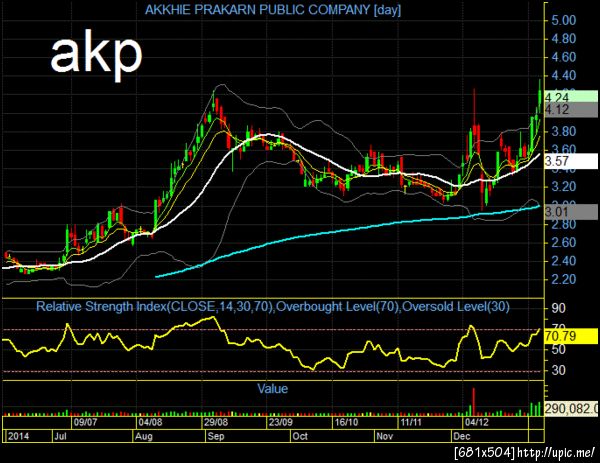Click the Relative Strength Index indicator title
Image resolution: width=600 pixels, height=463 pixels.
point(273,306)
